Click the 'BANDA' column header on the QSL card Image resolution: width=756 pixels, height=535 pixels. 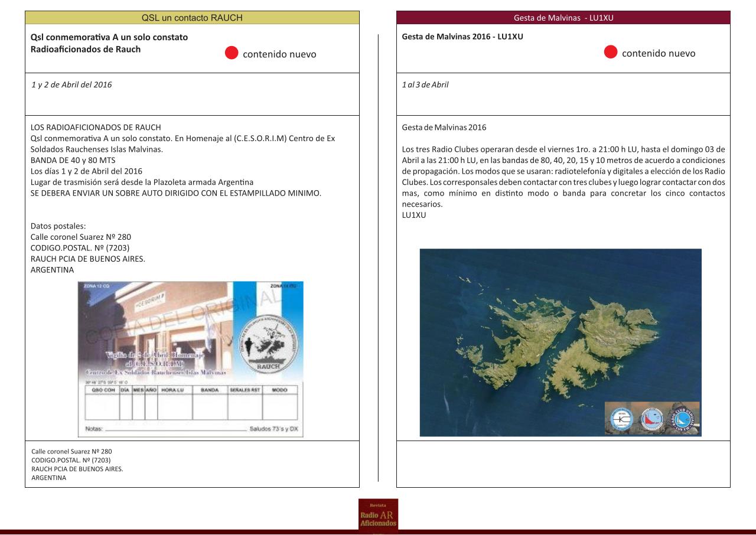click(210, 390)
